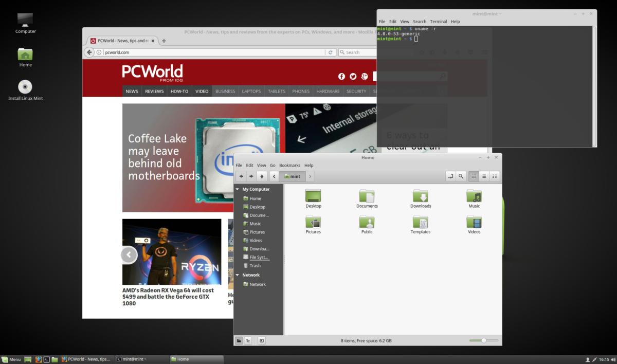Screen dimensions: 617x364
Task: Open Trash in the sidebar
Action: pos(255,266)
